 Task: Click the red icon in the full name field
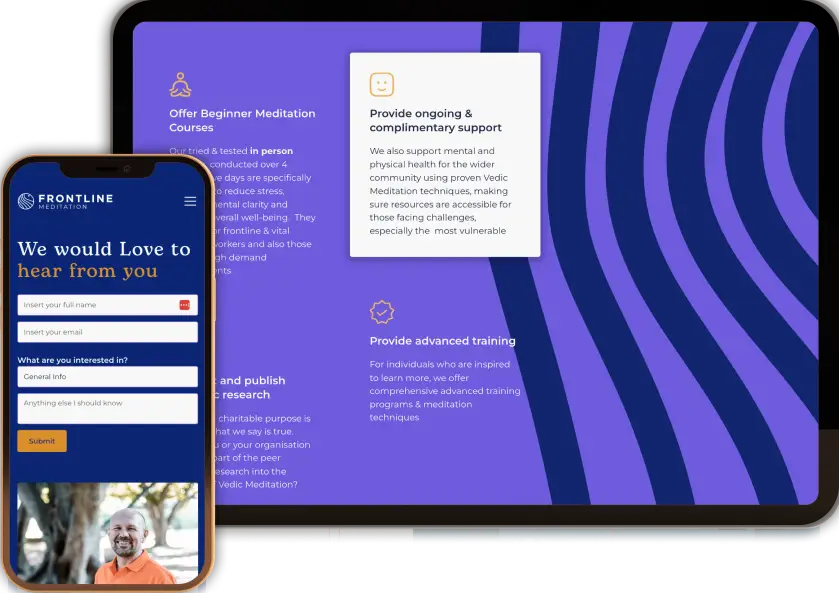click(x=185, y=305)
